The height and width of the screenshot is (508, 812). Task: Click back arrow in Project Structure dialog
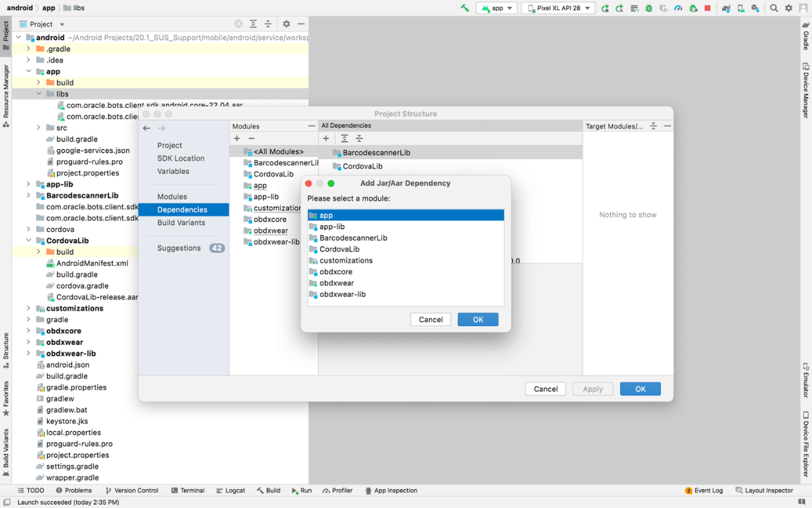point(146,128)
